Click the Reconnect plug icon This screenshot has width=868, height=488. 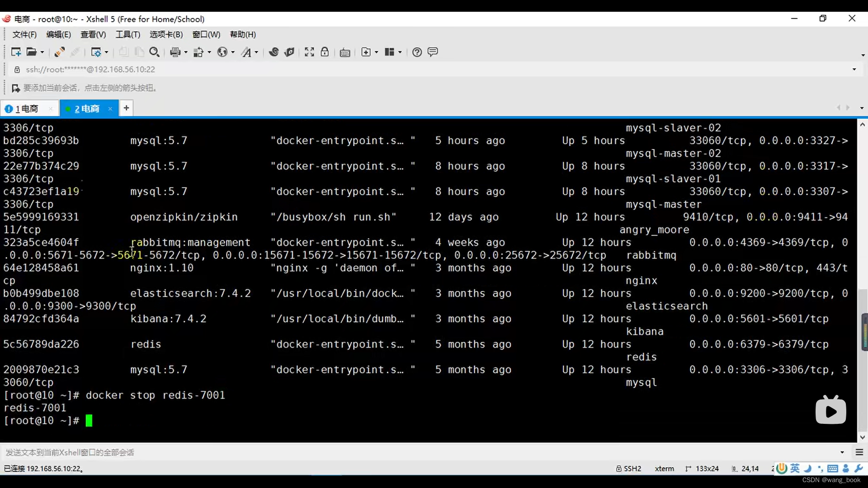(x=59, y=52)
